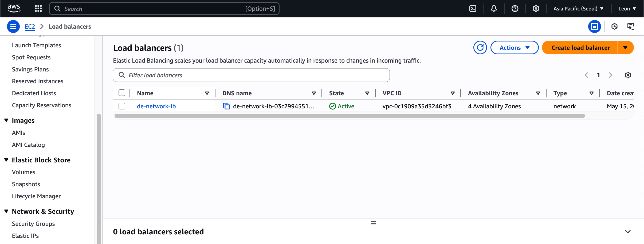Open the notifications bell
The height and width of the screenshot is (244, 644).
click(494, 9)
